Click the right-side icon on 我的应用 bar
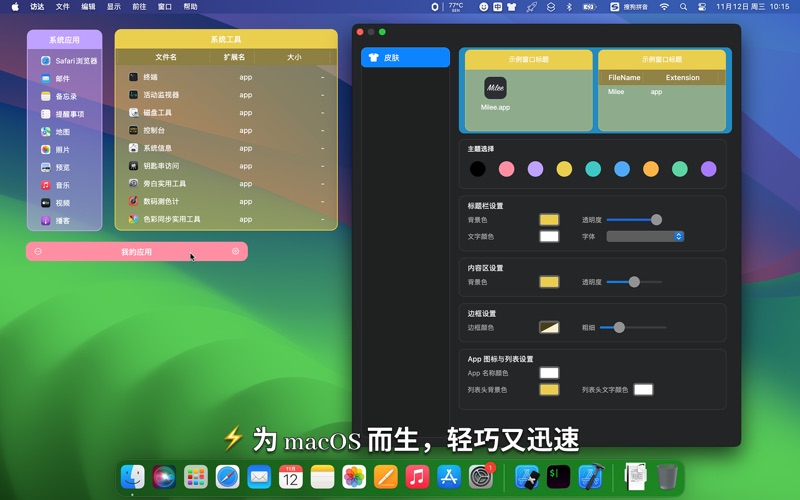The width and height of the screenshot is (800, 500). click(x=236, y=251)
